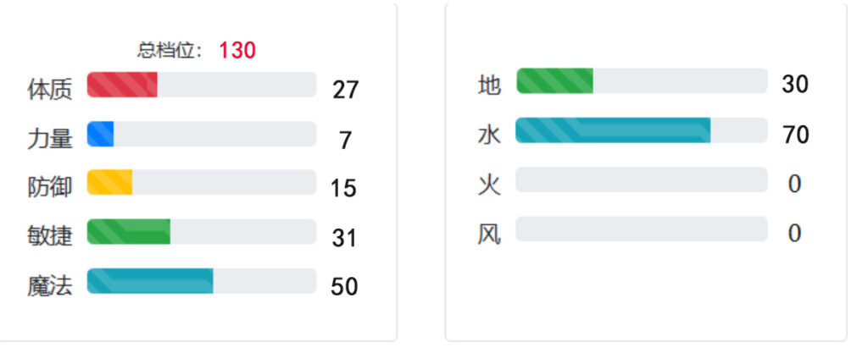Select the 力量 attribute label

point(50,139)
